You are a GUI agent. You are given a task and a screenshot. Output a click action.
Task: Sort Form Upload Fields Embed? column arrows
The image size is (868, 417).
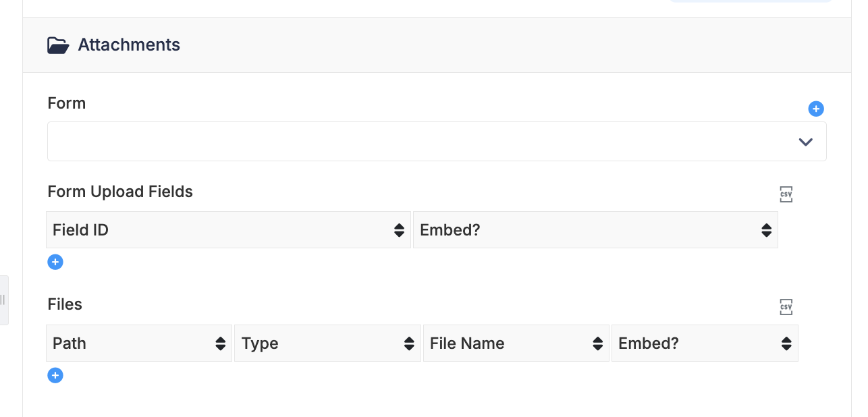(x=766, y=230)
